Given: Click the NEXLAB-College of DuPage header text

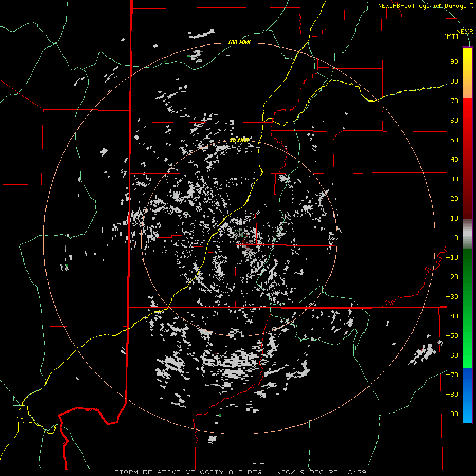Looking at the screenshot, I should click(425, 6).
